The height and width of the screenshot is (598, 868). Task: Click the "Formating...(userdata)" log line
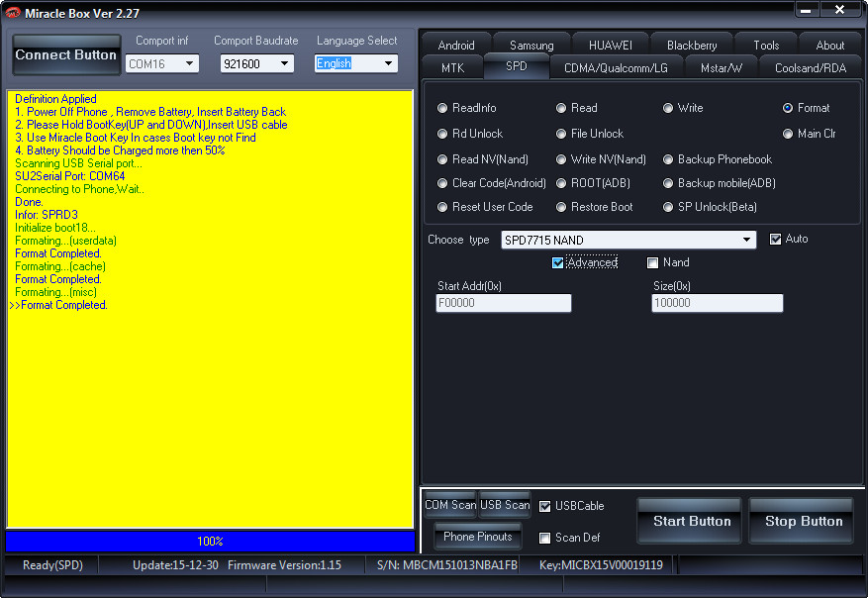point(65,241)
